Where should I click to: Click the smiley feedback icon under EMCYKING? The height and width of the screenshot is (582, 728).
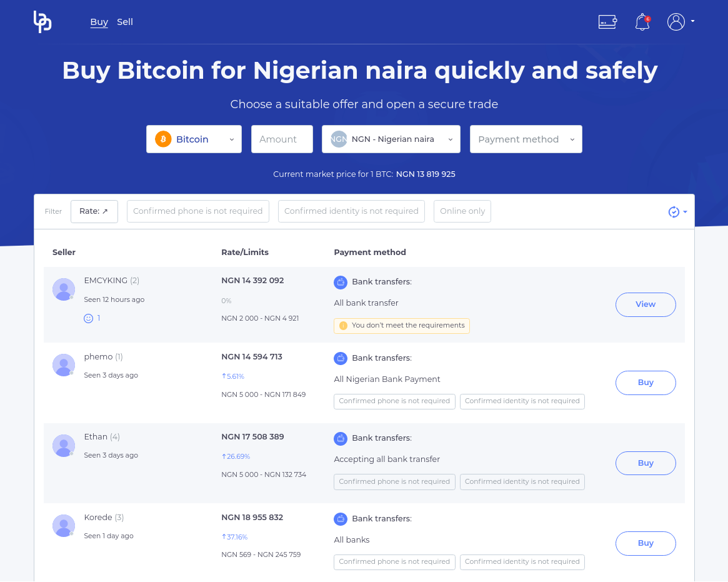pyautogui.click(x=88, y=318)
